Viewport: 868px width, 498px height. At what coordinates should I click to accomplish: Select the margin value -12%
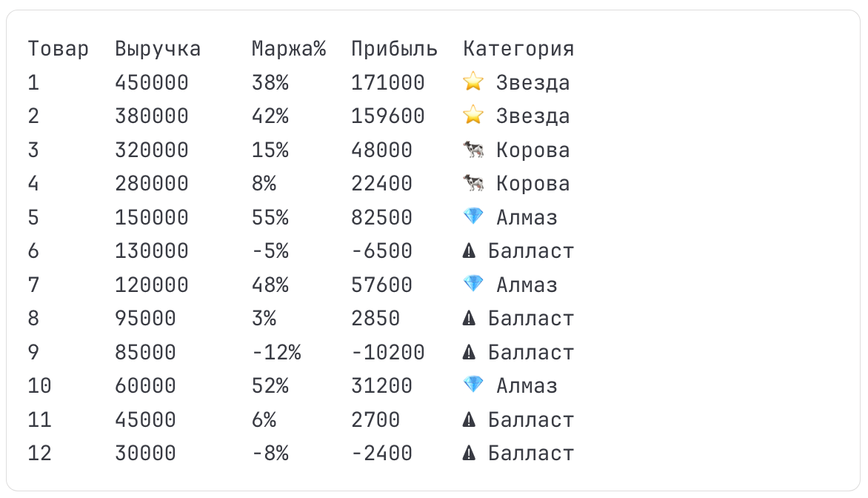pos(276,352)
